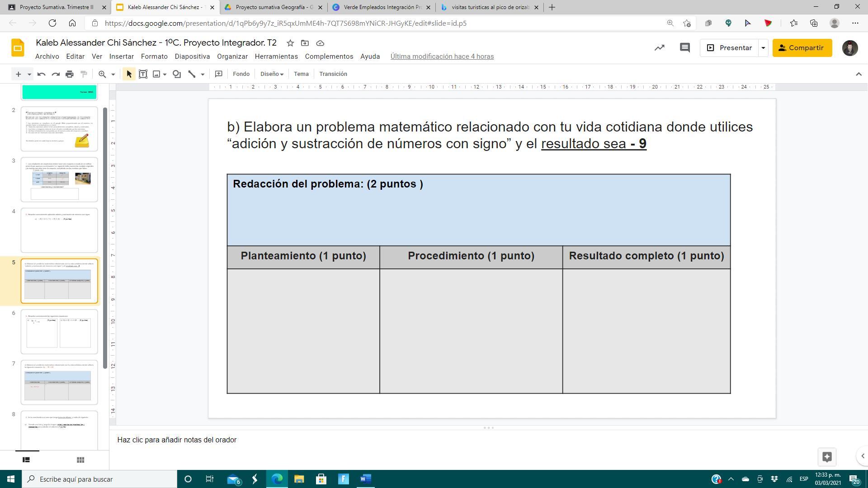The height and width of the screenshot is (488, 868).
Task: Switch to grid view of slides
Action: point(80,460)
